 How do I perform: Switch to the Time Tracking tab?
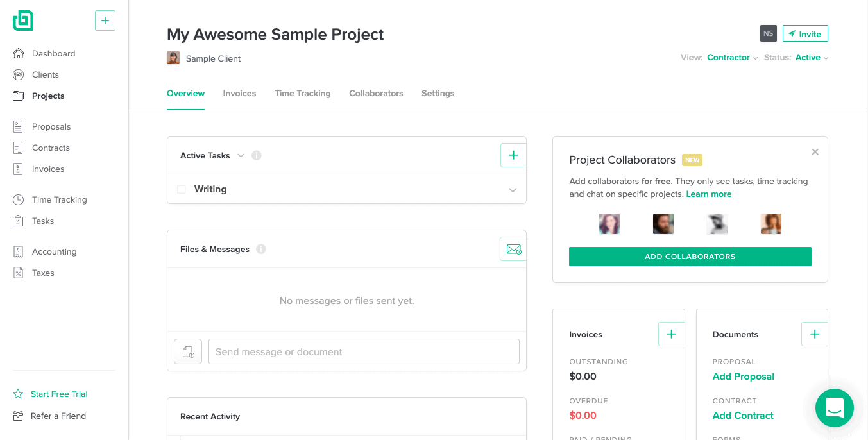303,93
